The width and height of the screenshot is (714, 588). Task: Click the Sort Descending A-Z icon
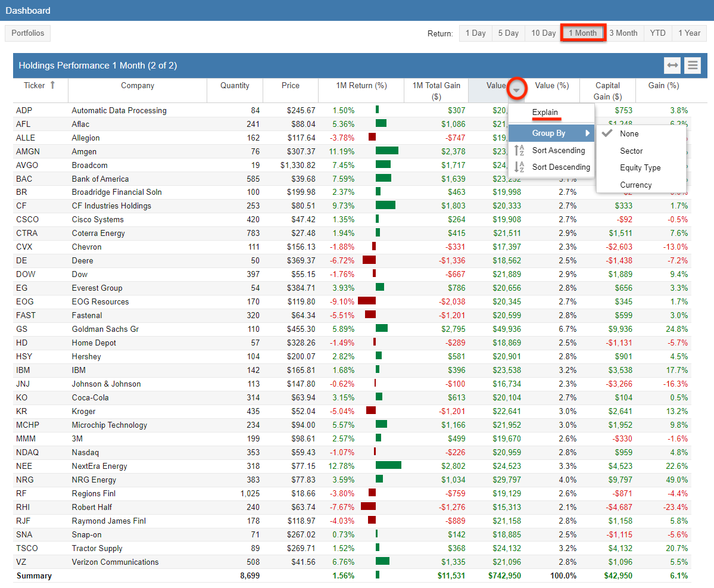519,167
